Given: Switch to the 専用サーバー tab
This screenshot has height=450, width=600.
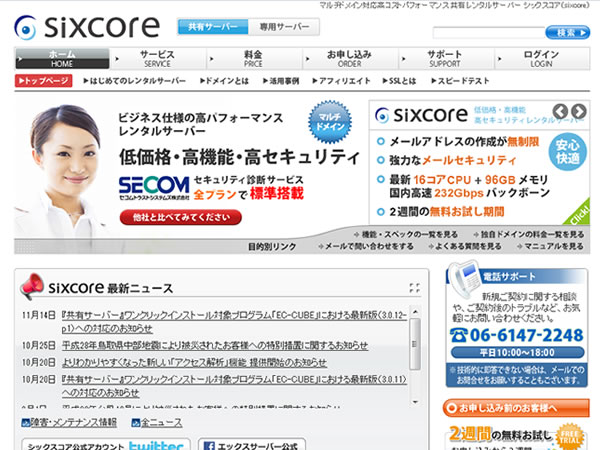Looking at the screenshot, I should coord(284,27).
